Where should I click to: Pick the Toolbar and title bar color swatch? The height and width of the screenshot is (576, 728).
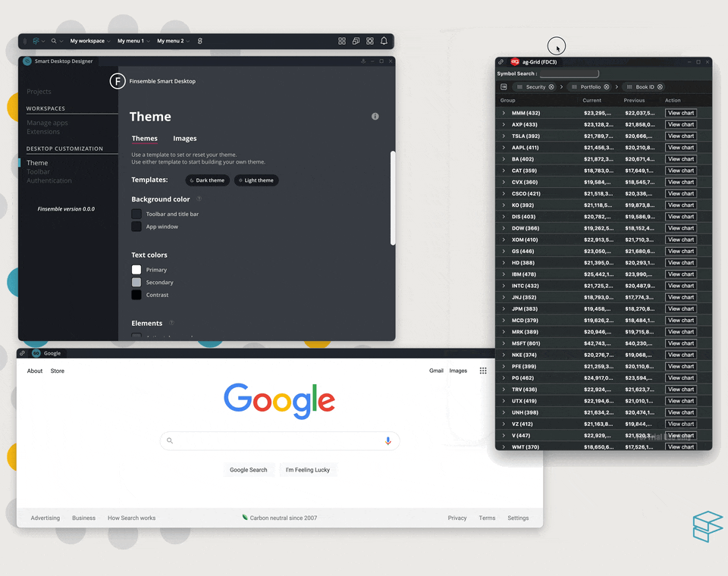[x=136, y=214]
